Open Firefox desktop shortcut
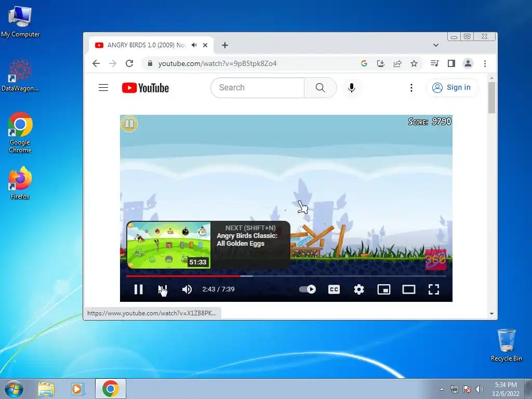 (x=20, y=183)
